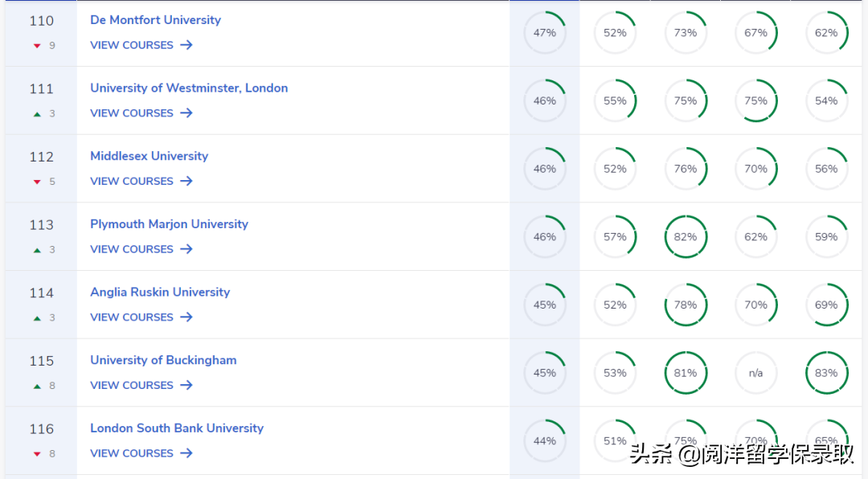The width and height of the screenshot is (868, 479).
Task: Click the 83% progress ring for Buckingham
Action: coord(826,373)
